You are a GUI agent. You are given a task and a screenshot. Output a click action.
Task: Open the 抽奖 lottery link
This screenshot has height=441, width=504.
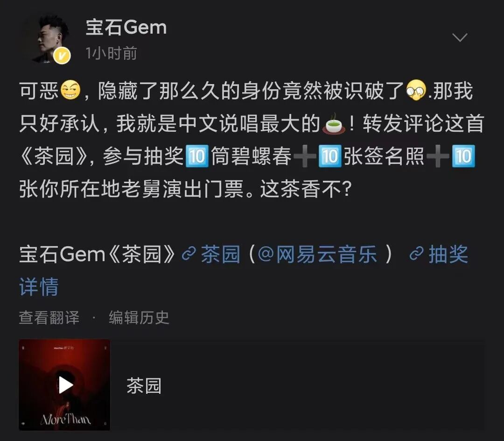(x=448, y=254)
